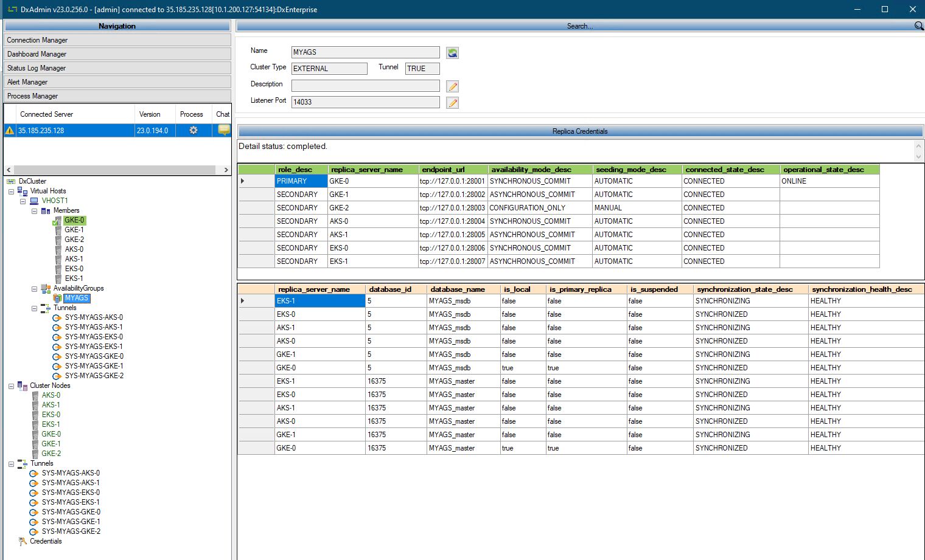The width and height of the screenshot is (925, 560).
Task: Click the search magnifier icon
Action: 918,26
